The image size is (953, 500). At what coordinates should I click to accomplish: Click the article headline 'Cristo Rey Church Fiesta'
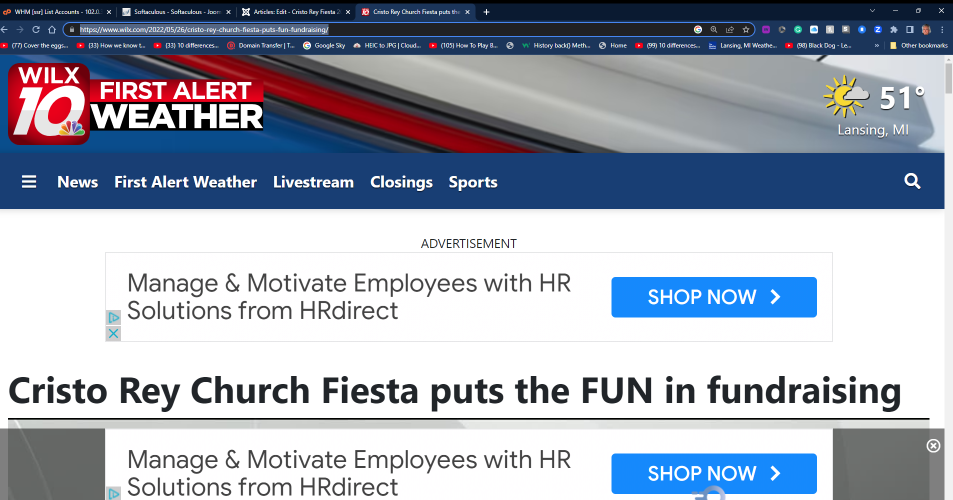point(454,391)
